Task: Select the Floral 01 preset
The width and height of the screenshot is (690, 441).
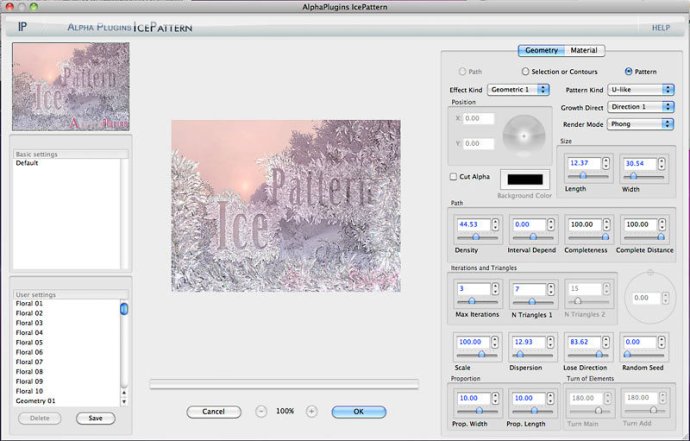Action: tap(29, 304)
